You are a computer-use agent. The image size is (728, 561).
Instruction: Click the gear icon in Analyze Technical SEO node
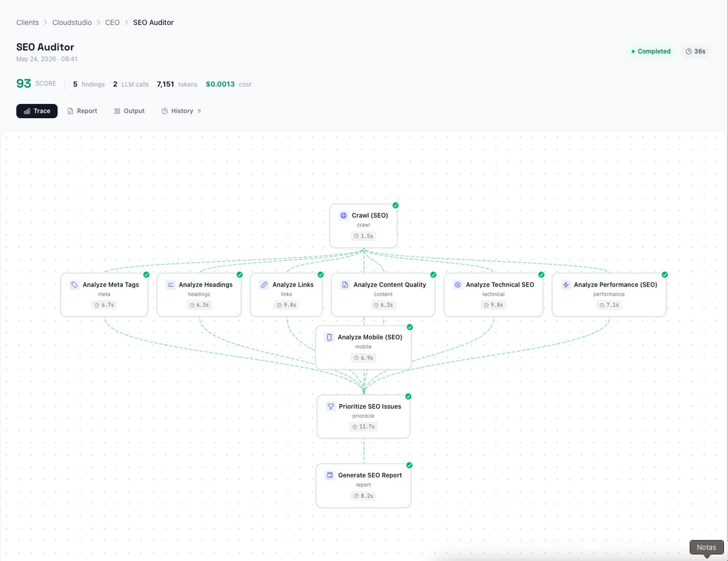point(458,285)
